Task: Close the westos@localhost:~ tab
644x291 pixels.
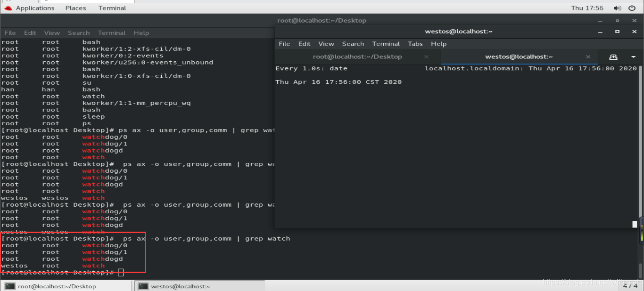Action: (588, 57)
